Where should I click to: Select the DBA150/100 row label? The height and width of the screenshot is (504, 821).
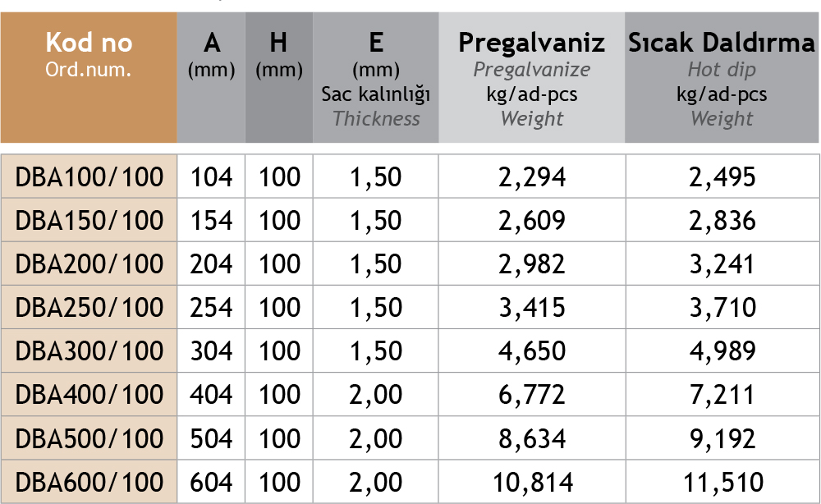pyautogui.click(x=89, y=220)
